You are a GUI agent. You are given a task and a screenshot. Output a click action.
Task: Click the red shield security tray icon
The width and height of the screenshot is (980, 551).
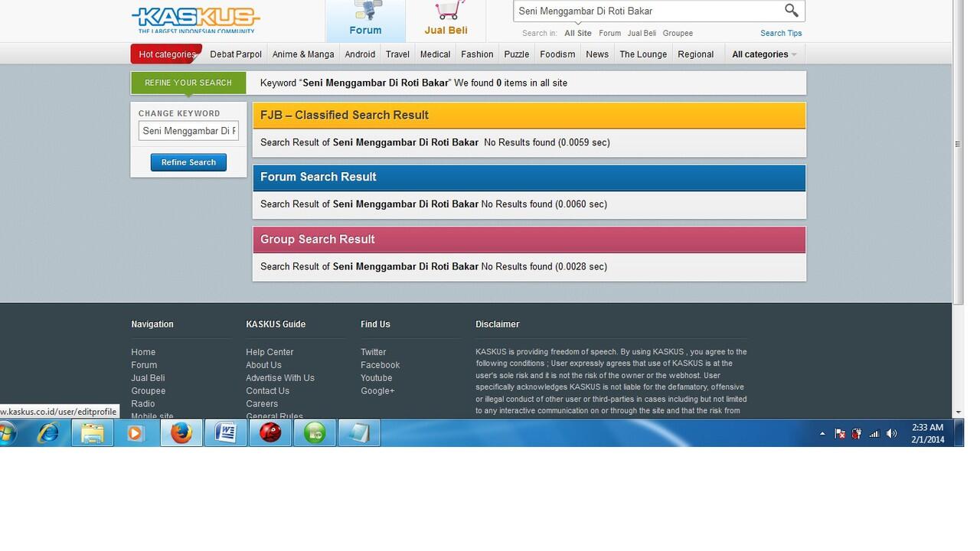[857, 434]
